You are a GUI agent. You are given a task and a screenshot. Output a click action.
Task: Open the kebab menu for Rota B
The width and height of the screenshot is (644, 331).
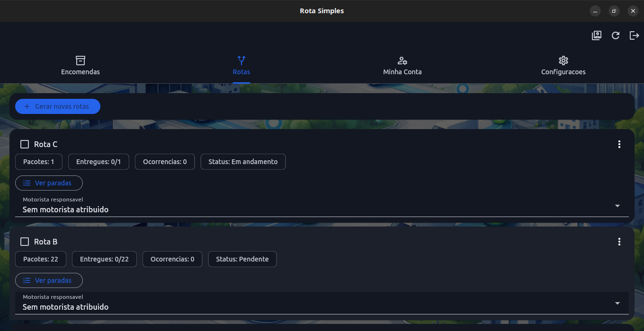coord(619,242)
